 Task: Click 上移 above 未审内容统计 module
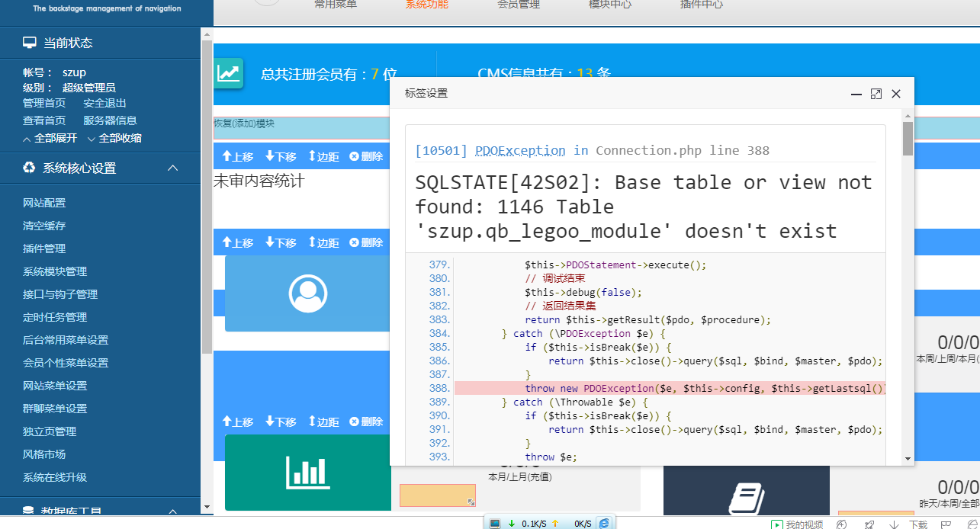pos(237,156)
